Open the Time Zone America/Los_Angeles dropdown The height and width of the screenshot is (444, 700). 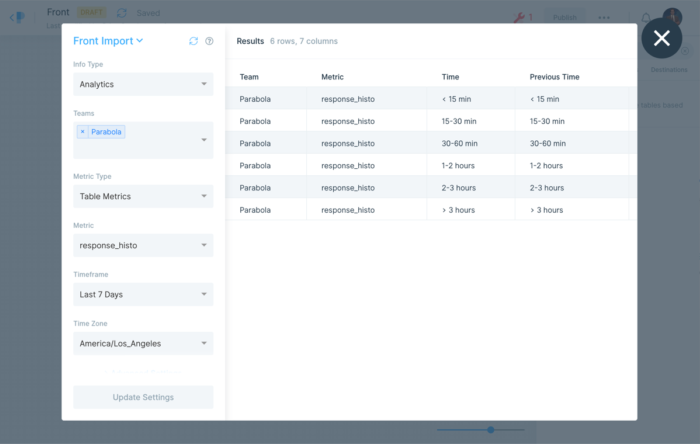point(143,344)
